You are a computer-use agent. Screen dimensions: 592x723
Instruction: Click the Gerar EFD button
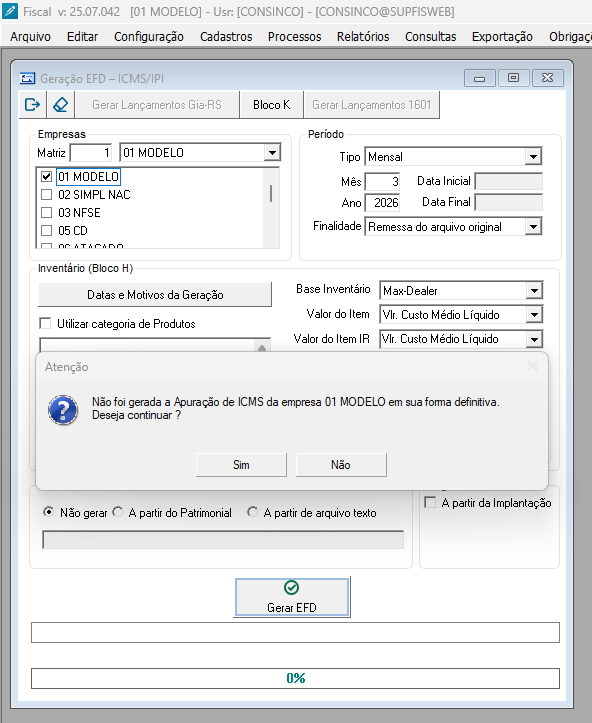coord(292,597)
